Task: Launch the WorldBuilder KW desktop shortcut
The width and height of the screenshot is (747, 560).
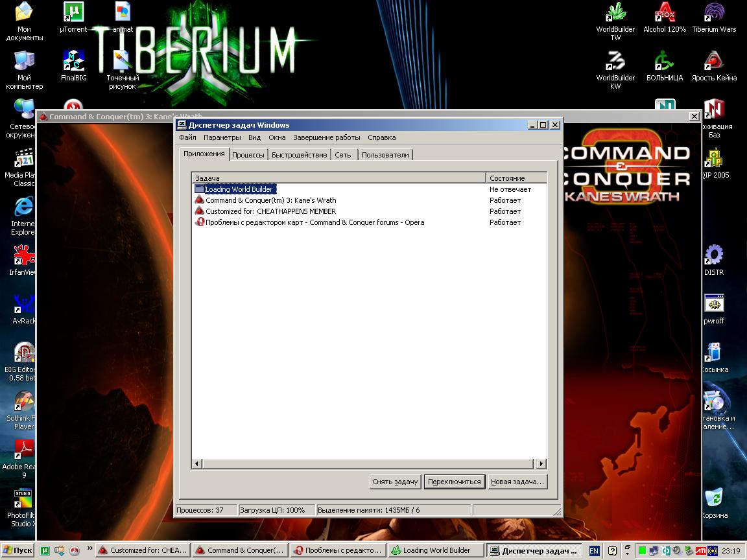Action: pyautogui.click(x=615, y=70)
